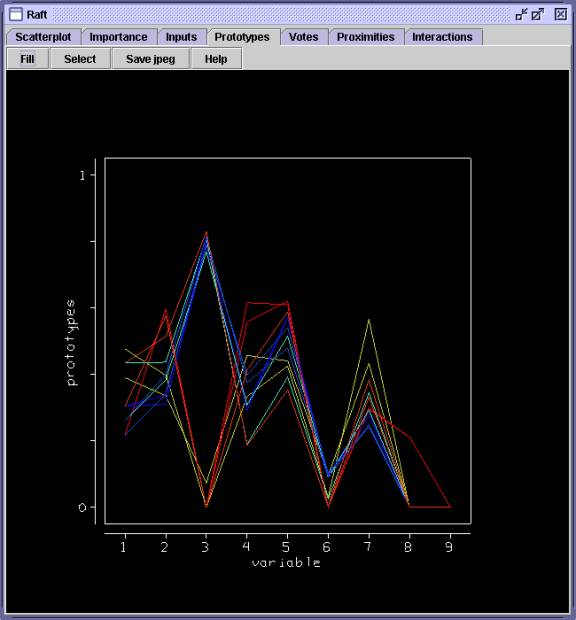This screenshot has height=620, width=576.
Task: Open the Proximities tab
Action: point(366,37)
